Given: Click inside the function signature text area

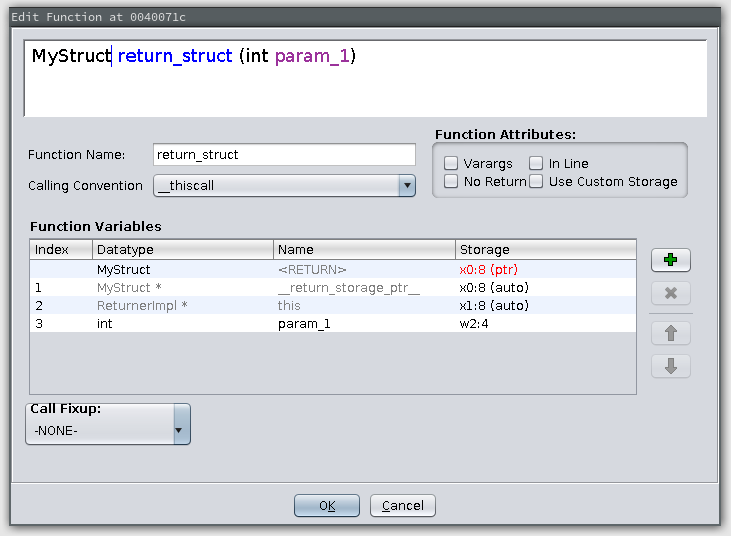Looking at the screenshot, I should pyautogui.click(x=366, y=79).
